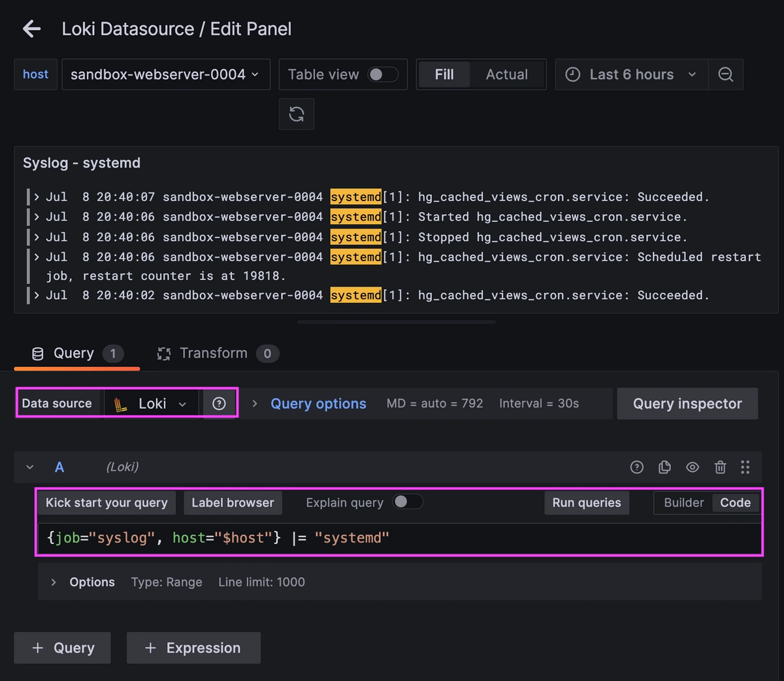
Task: Add a new query with + Query
Action: [x=63, y=648]
